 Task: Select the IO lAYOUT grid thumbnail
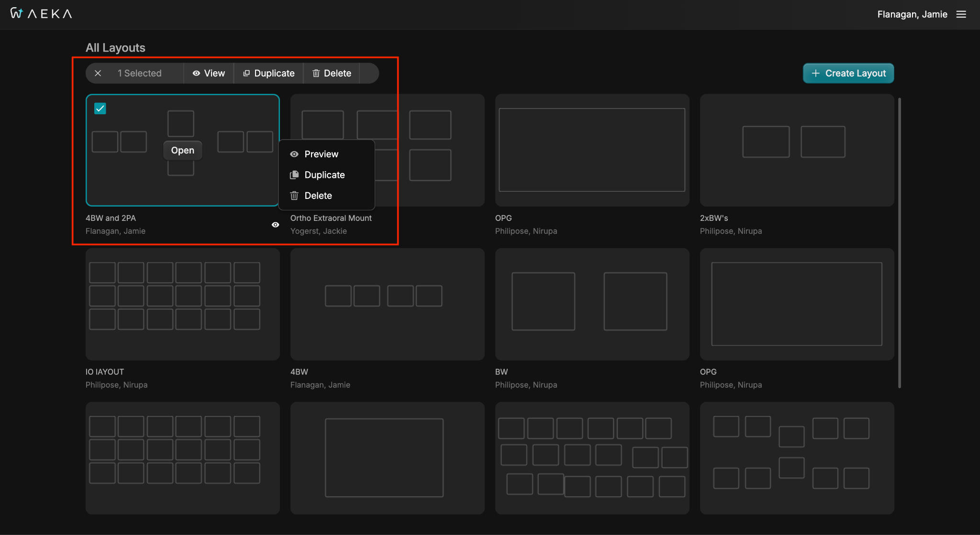183,304
